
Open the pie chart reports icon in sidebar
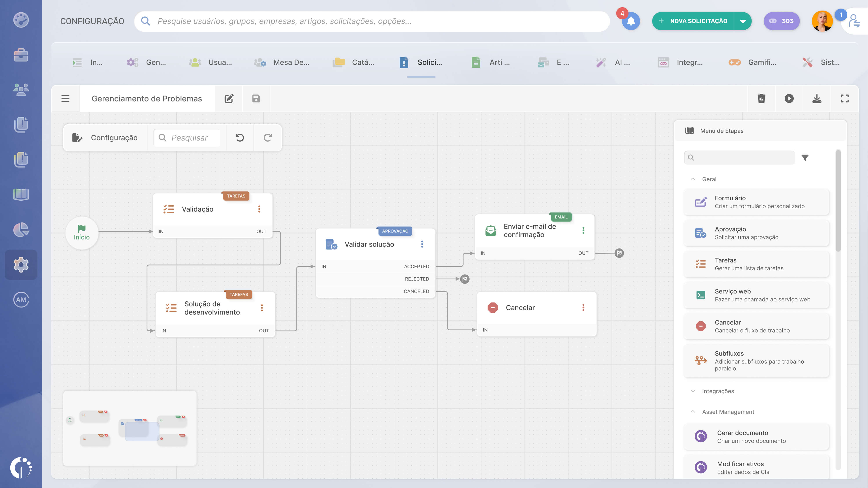click(x=21, y=229)
